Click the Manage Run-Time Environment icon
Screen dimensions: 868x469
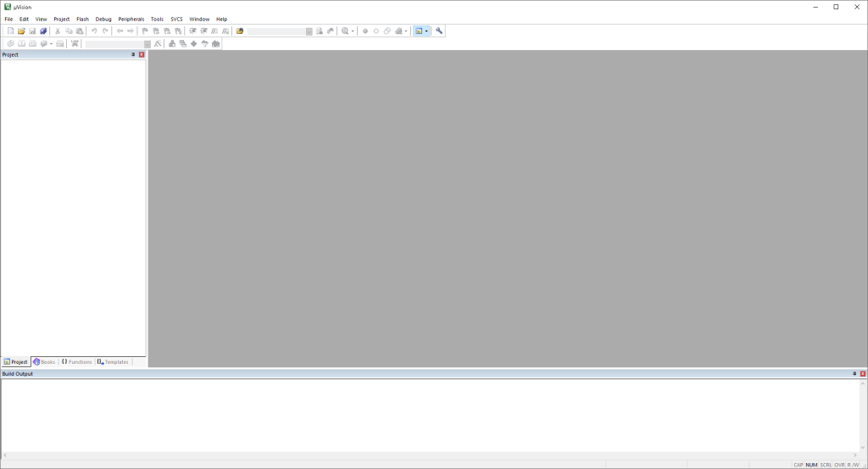pos(194,43)
